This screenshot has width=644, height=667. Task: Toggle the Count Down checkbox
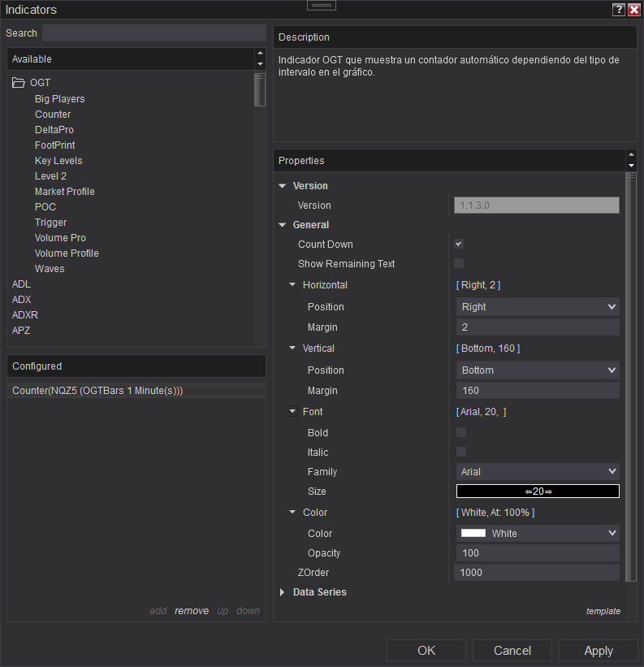click(459, 245)
